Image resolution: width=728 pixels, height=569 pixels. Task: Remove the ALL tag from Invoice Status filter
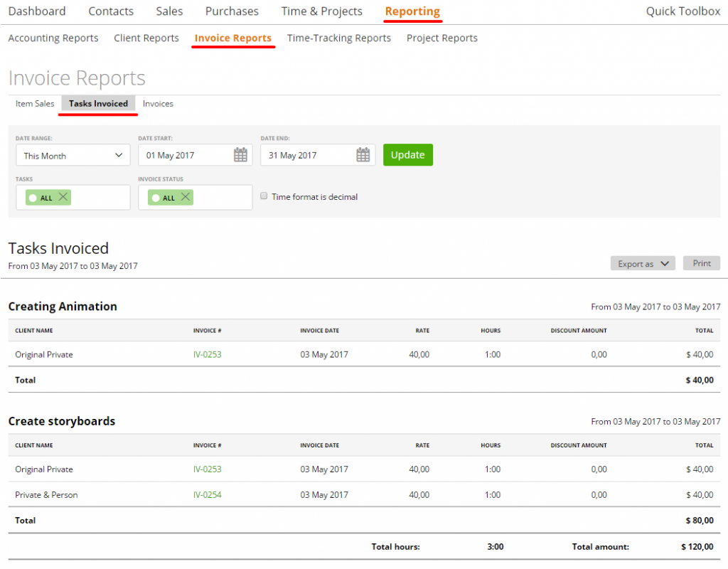[184, 197]
